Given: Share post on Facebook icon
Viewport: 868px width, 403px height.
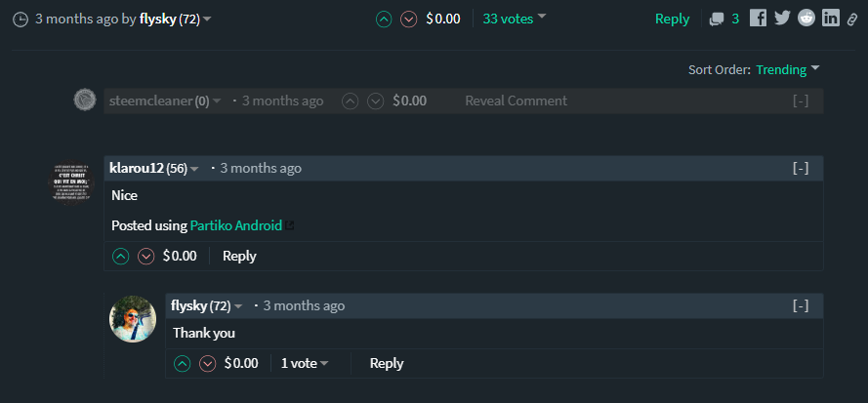Looking at the screenshot, I should click(759, 19).
